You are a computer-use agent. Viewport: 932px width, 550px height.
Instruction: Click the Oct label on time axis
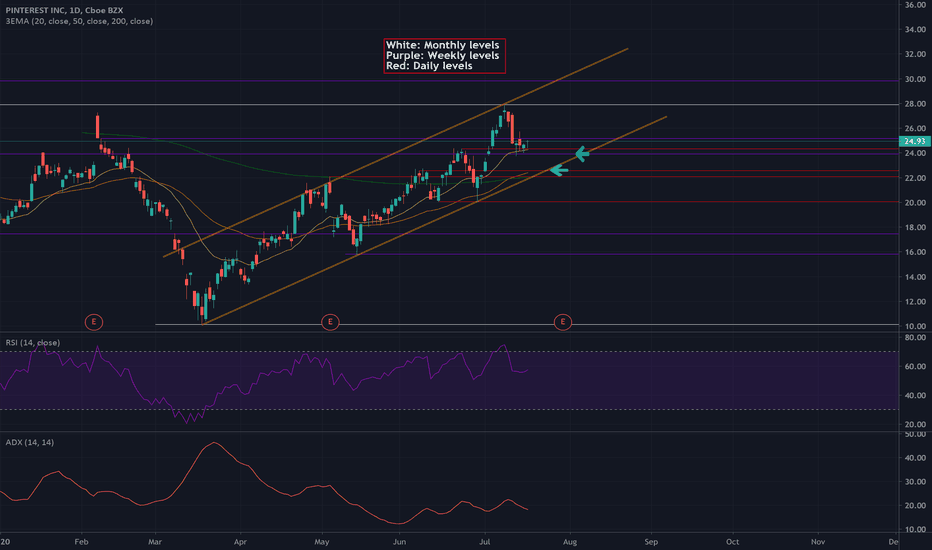(x=732, y=542)
